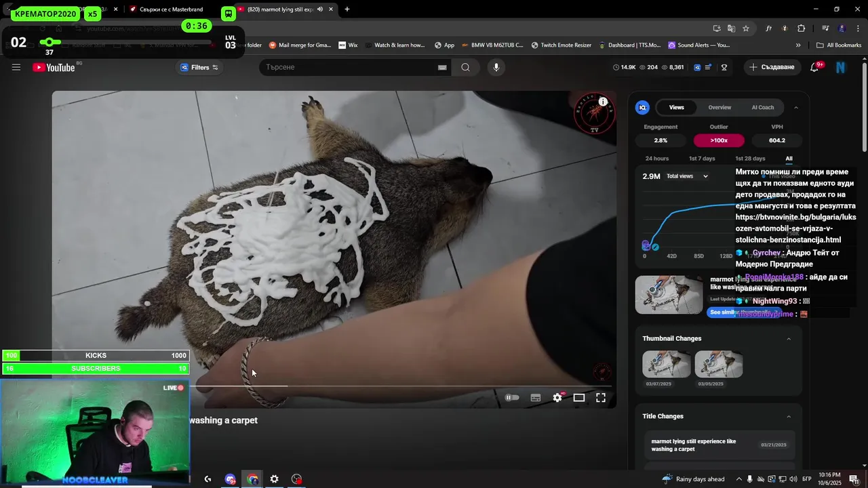Screen dimensions: 868x488
Task: Open the Rainy days ahead weather widget
Action: point(694,479)
